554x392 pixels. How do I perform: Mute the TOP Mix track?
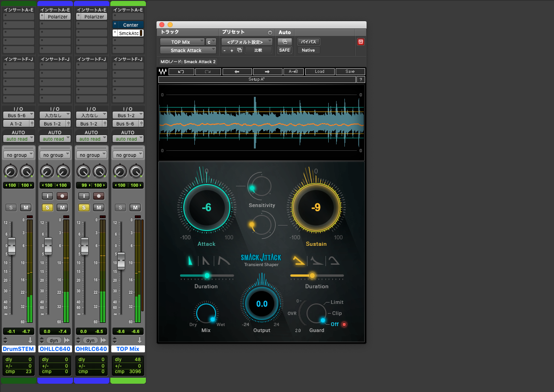136,208
